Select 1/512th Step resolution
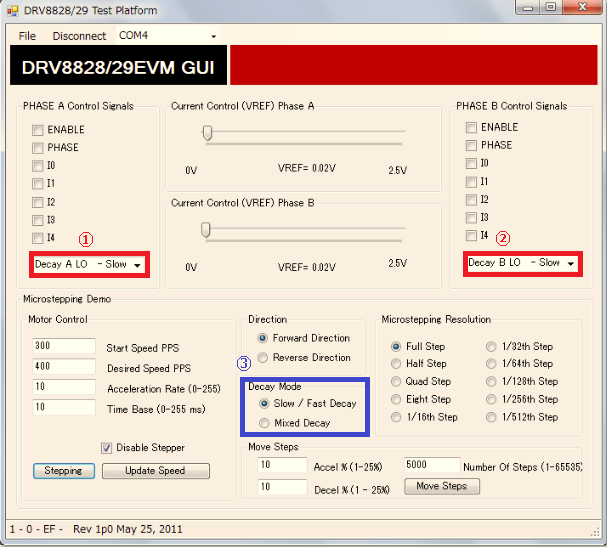 491,417
